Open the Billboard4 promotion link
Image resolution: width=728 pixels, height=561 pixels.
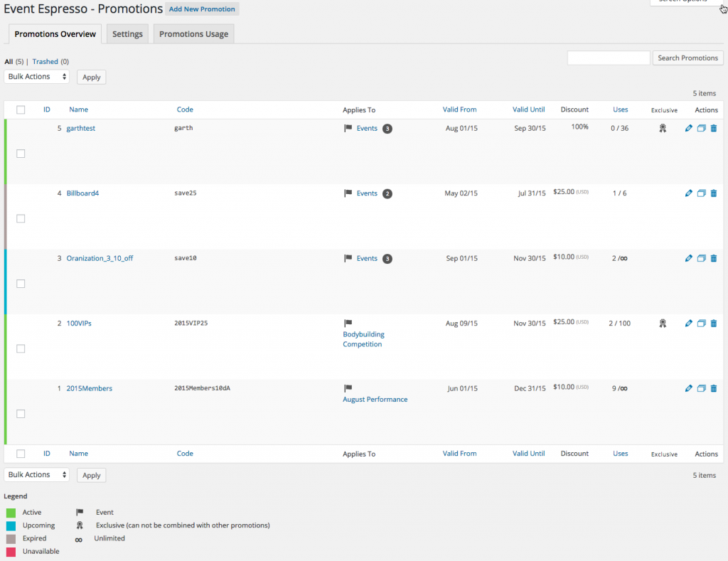(82, 193)
